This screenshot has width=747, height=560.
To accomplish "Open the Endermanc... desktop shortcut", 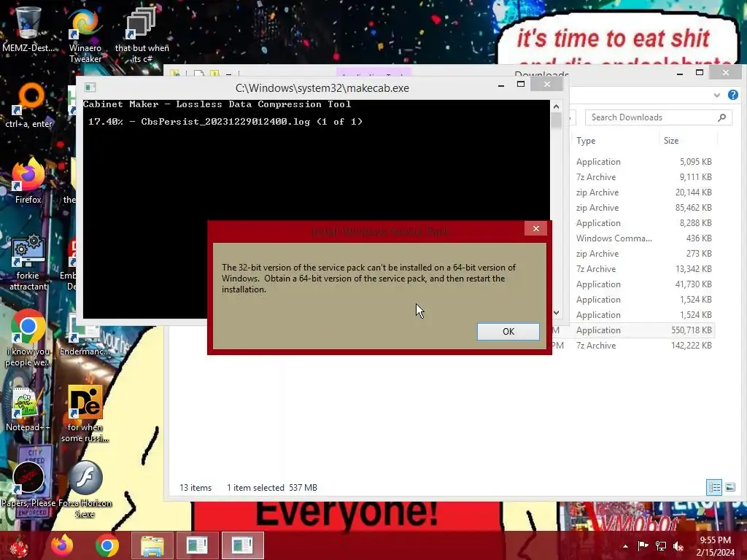I will 85,333.
